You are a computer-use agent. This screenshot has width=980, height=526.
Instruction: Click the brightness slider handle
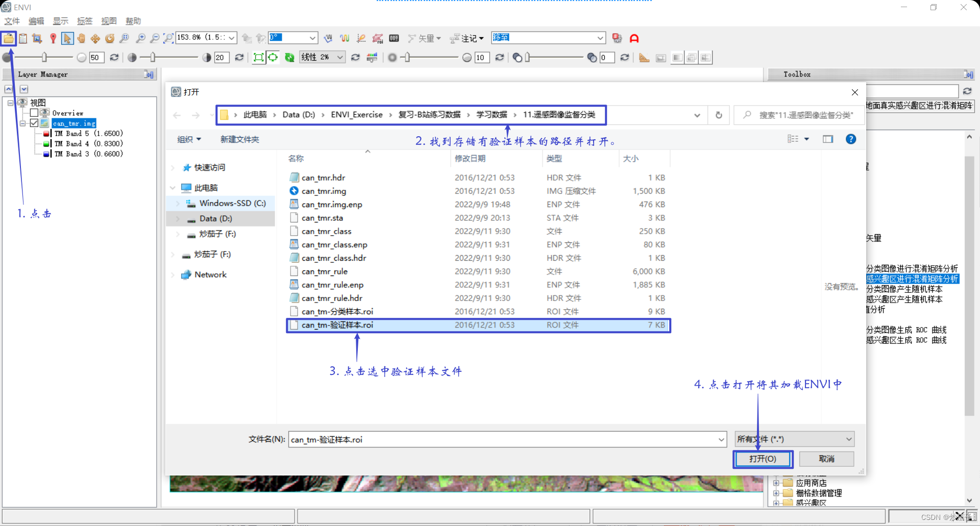coord(44,58)
